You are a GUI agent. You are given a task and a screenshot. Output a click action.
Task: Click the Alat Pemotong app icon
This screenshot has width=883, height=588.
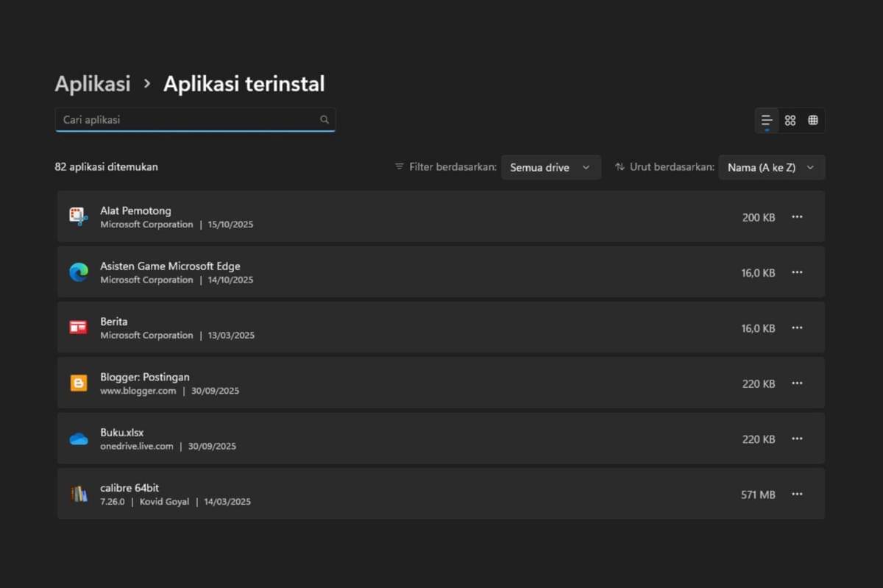[78, 216]
